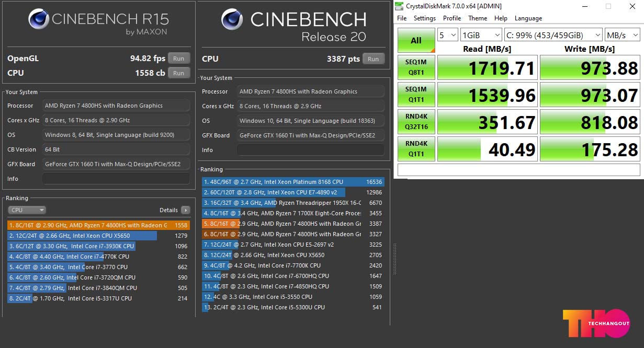The image size is (644, 348).
Task: Open the test count dropdown showing 5
Action: tap(448, 35)
